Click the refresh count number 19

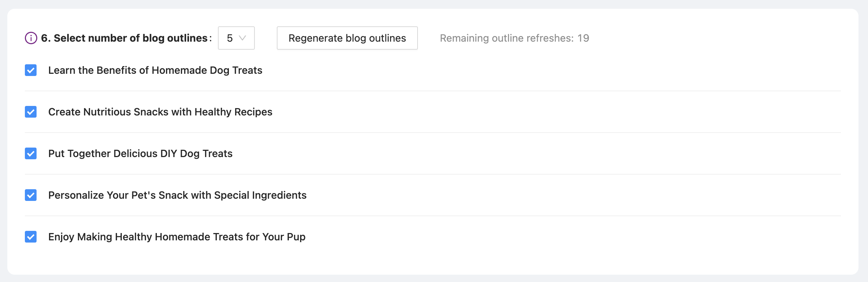click(x=583, y=38)
